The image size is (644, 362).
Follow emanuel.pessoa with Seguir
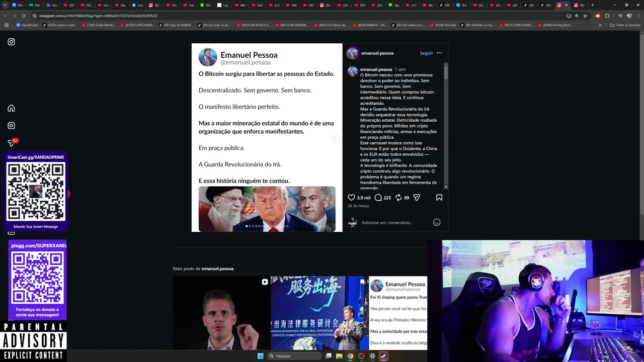click(x=426, y=53)
